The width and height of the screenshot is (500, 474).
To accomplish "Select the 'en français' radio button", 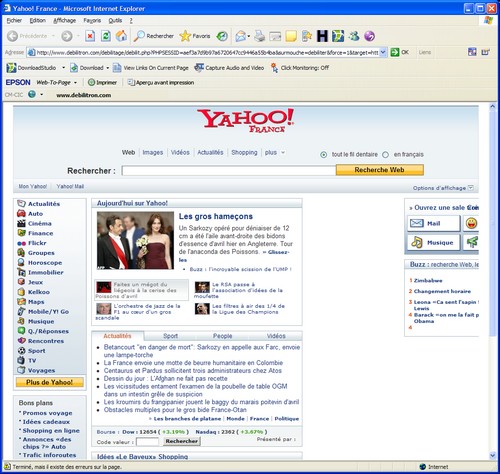I will click(x=386, y=155).
